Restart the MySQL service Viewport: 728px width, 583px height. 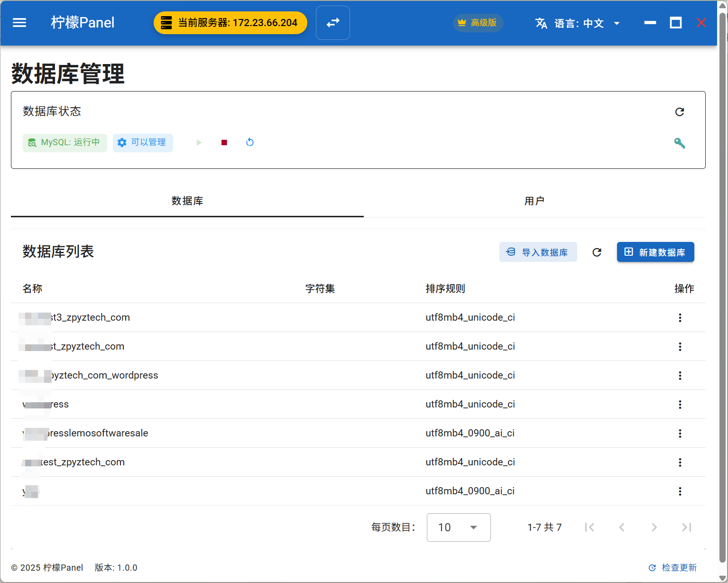tap(250, 142)
